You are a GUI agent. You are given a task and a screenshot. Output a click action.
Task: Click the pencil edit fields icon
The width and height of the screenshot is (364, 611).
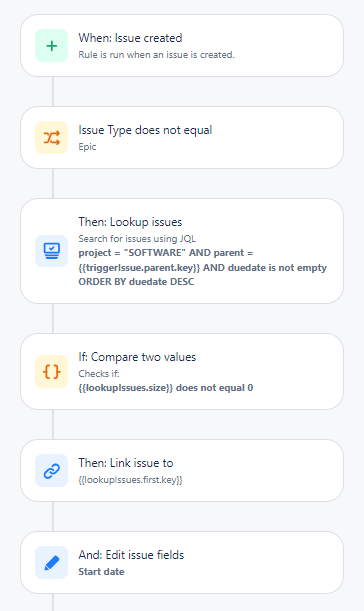coord(51,562)
